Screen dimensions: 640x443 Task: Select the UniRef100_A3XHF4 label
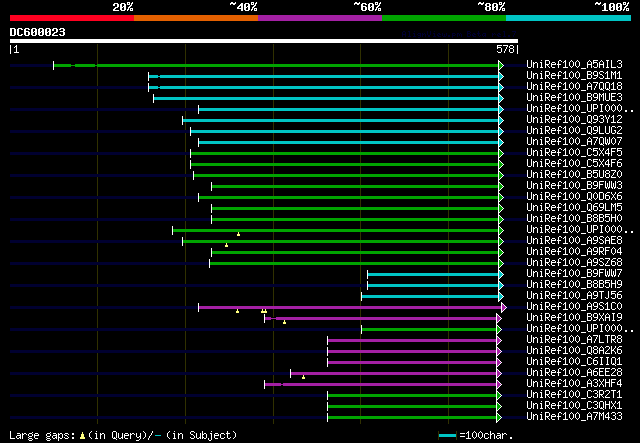pos(574,384)
